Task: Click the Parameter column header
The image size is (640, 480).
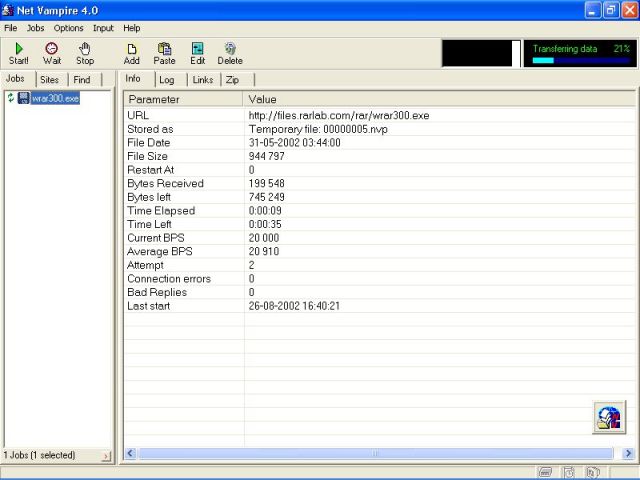Action: tap(183, 99)
